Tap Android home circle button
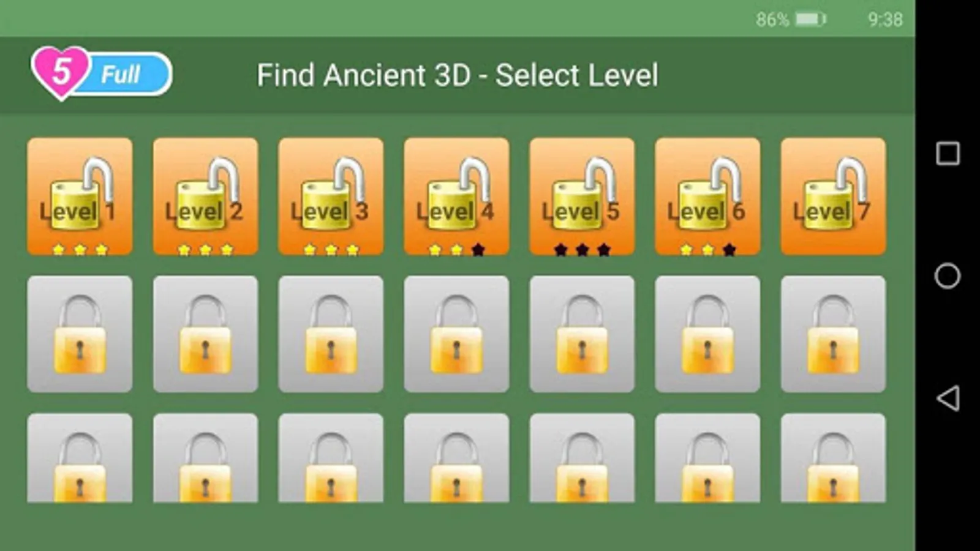Image resolution: width=980 pixels, height=551 pixels. click(948, 275)
